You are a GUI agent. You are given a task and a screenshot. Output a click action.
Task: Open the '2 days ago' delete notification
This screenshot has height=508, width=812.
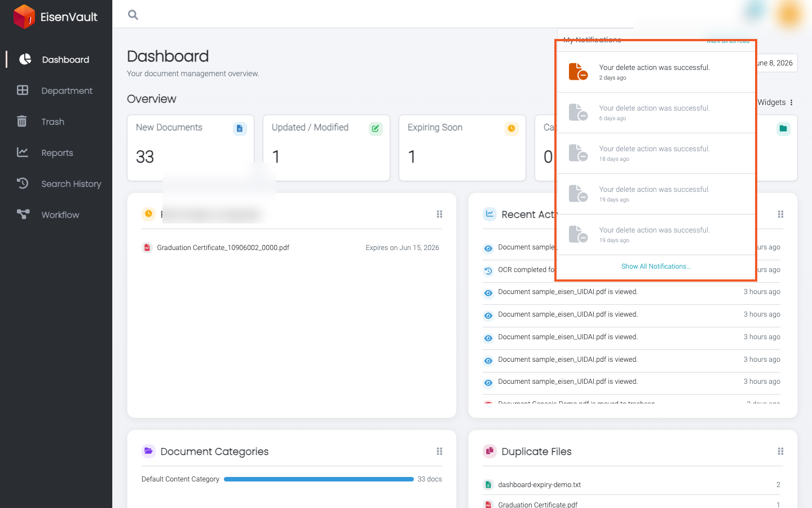(x=656, y=72)
